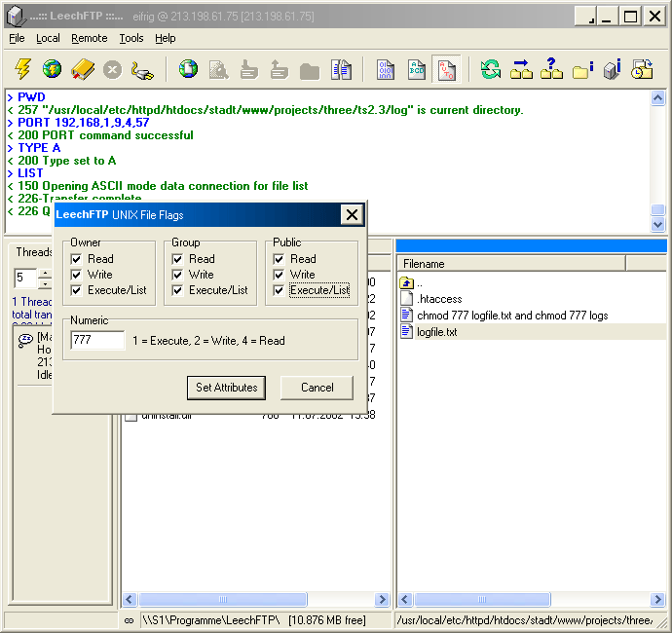This screenshot has width=672, height=633.
Task: Click the folders with blue arrow icon
Action: click(521, 69)
